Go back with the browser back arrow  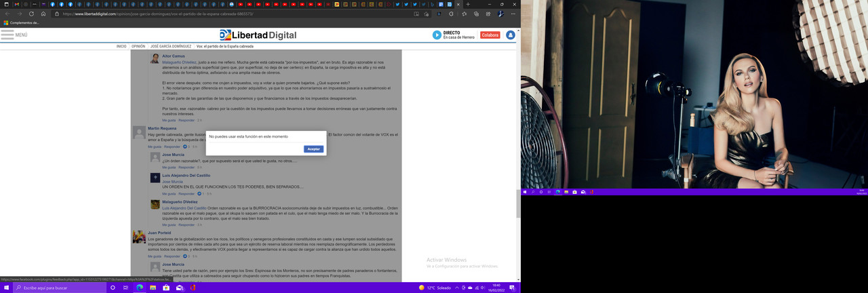coord(7,14)
